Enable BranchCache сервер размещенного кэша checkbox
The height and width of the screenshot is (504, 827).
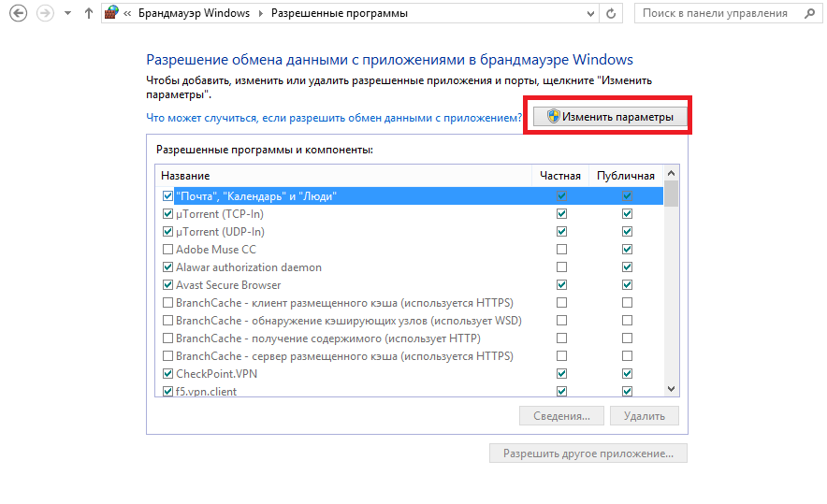(x=167, y=356)
